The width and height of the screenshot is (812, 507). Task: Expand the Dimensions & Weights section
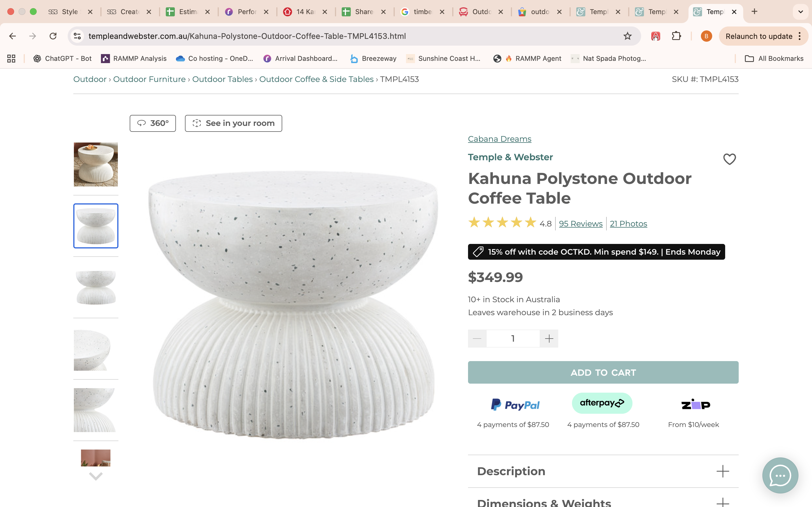coord(722,502)
